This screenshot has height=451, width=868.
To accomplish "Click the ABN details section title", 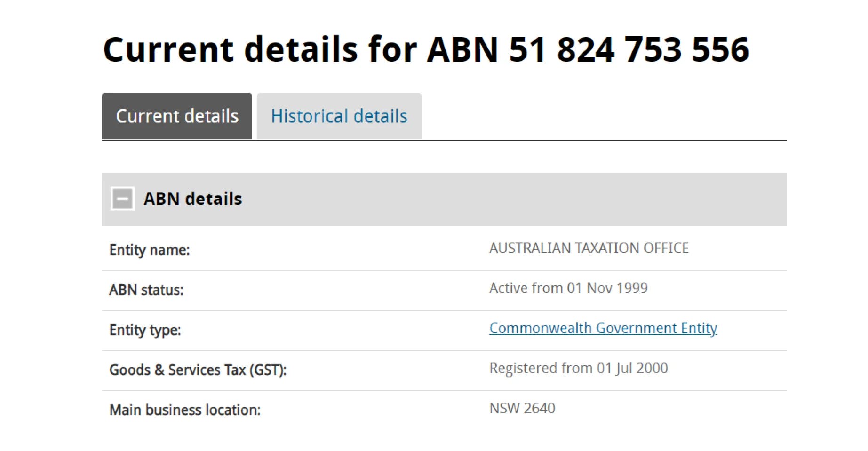I will [x=193, y=199].
